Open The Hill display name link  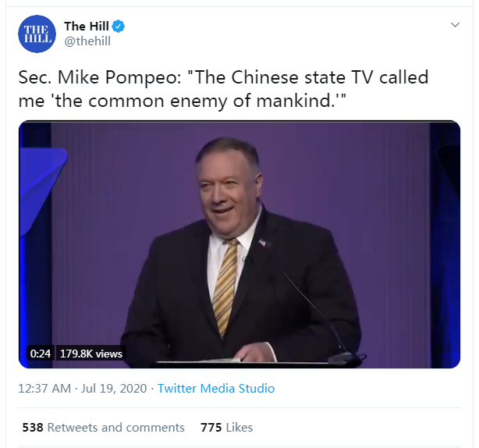point(86,27)
